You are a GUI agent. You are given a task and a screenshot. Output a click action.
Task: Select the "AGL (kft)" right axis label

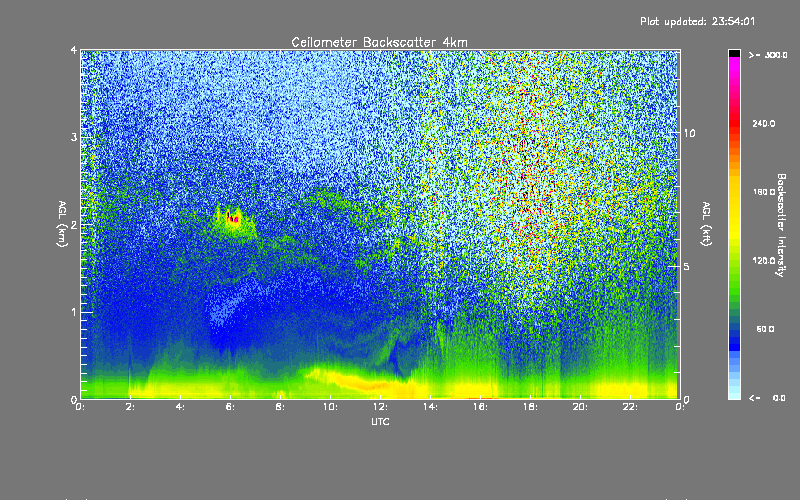coord(706,224)
